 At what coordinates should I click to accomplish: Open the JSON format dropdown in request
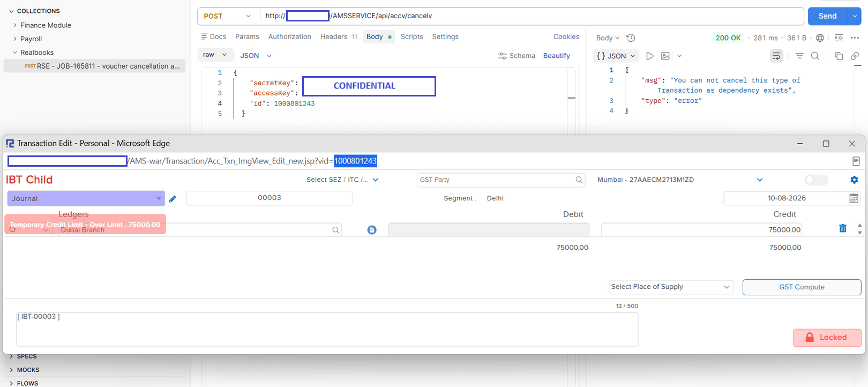256,55
